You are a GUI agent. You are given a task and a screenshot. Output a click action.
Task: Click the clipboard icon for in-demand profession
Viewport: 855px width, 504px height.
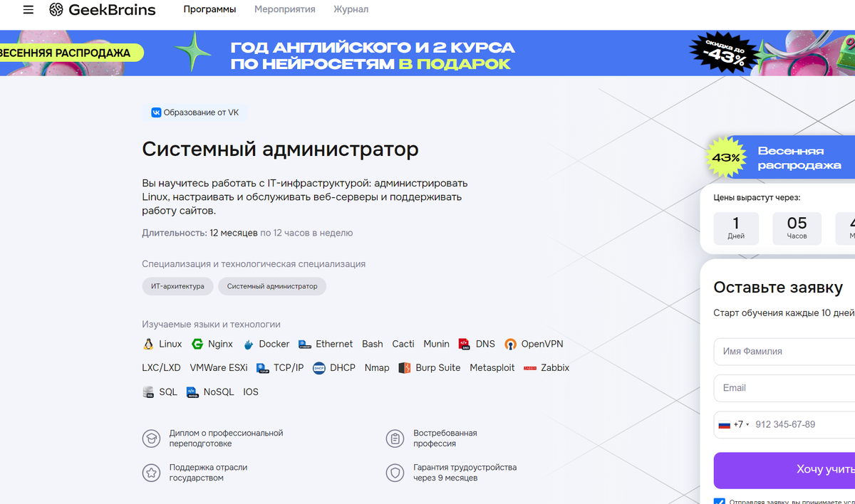tap(395, 439)
